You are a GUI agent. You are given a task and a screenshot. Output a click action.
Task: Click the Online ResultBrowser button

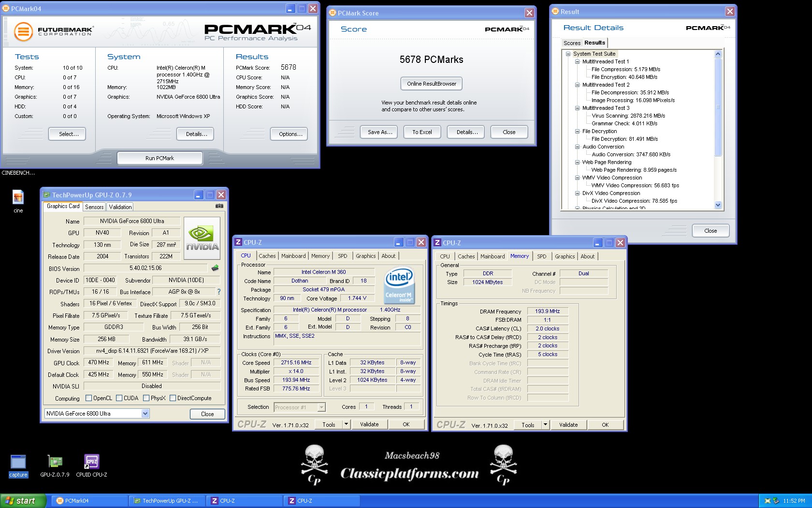tap(432, 84)
